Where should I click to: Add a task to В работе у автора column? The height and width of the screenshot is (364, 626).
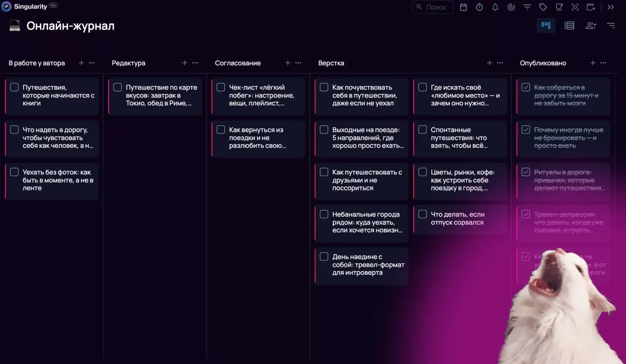(x=81, y=63)
